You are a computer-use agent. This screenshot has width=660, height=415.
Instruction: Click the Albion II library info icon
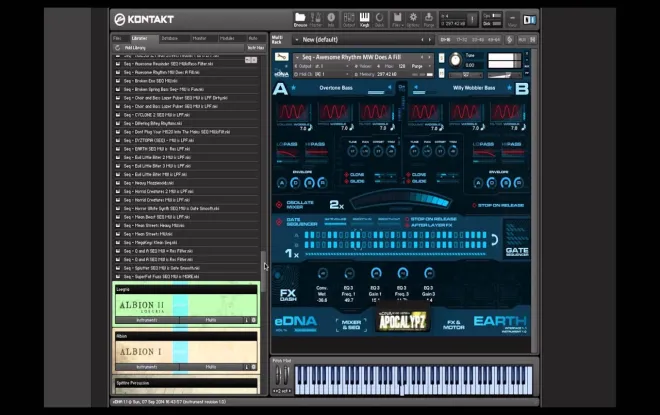(247, 320)
